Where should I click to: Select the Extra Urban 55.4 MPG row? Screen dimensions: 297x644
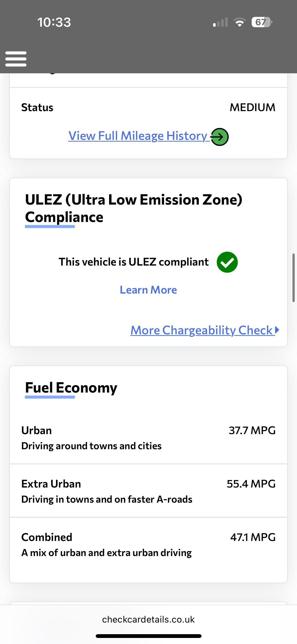(x=148, y=491)
